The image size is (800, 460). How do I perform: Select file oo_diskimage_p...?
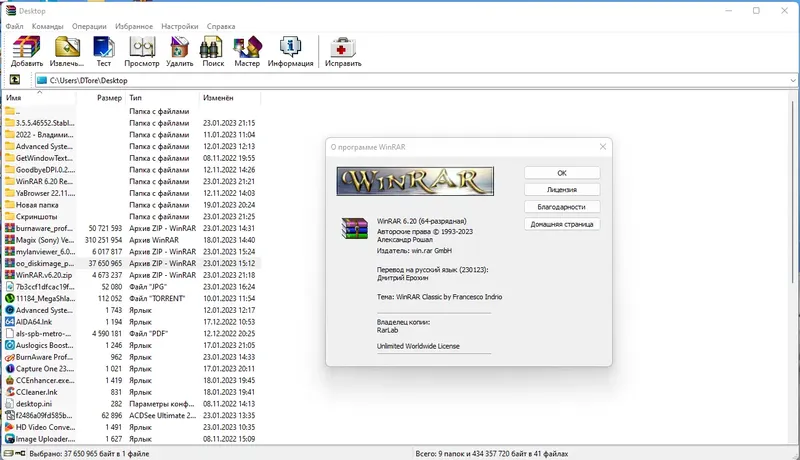coord(132,263)
